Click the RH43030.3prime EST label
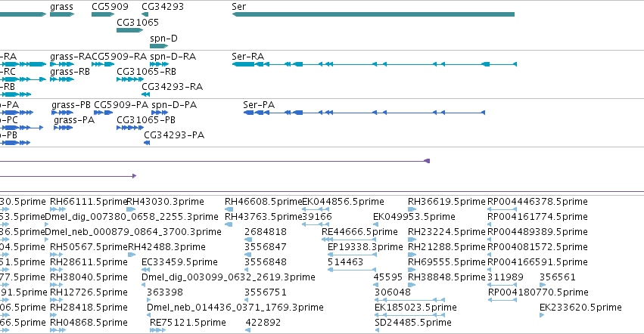 pos(165,202)
